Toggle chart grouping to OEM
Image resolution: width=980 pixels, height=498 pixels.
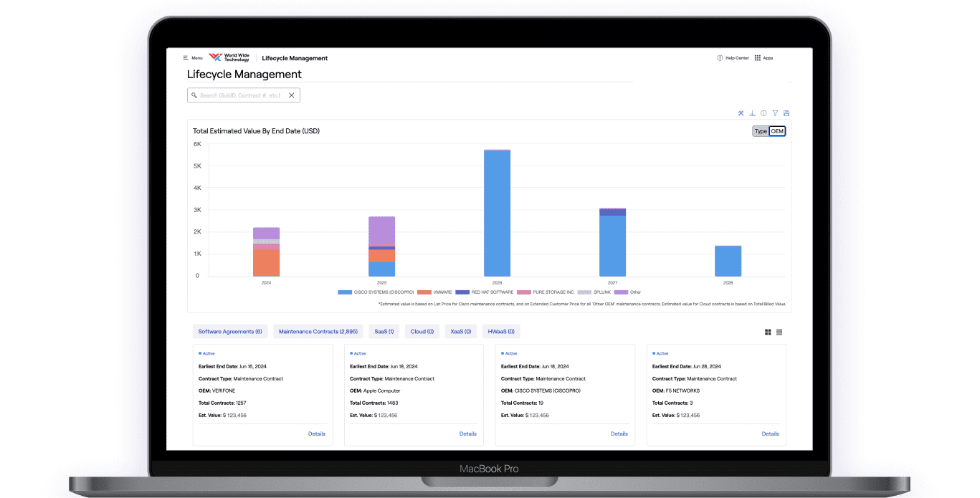[777, 131]
